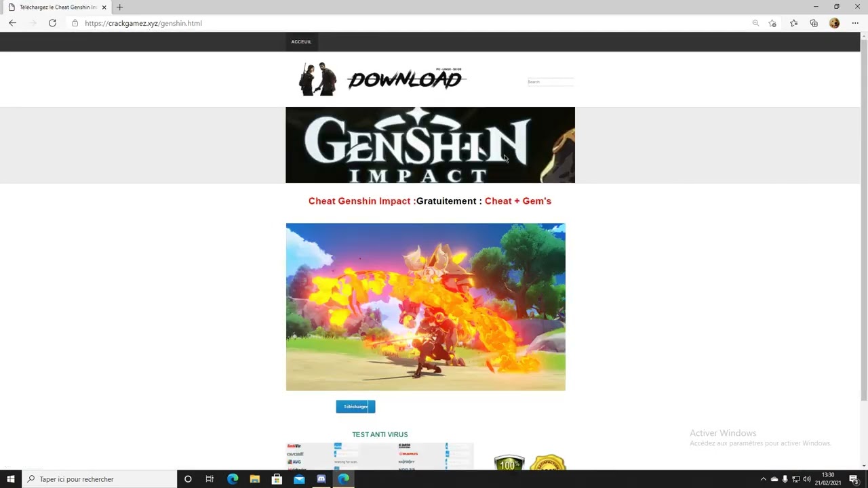
Task: Restore down the Edge browser window
Action: click(x=836, y=7)
